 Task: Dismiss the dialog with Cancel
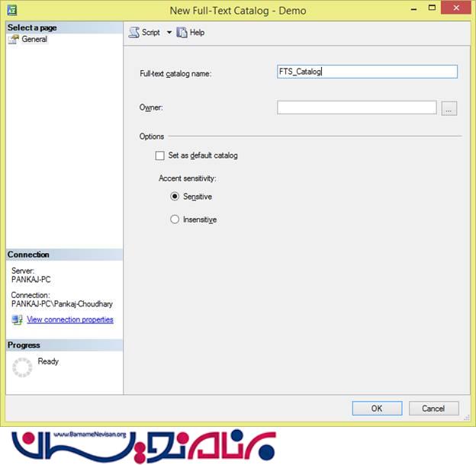(433, 409)
